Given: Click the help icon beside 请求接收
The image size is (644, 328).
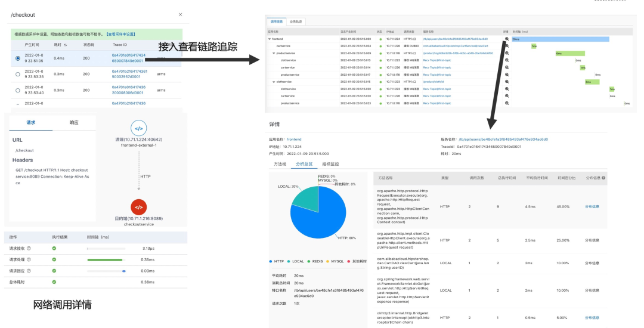Looking at the screenshot, I should click(x=29, y=248).
